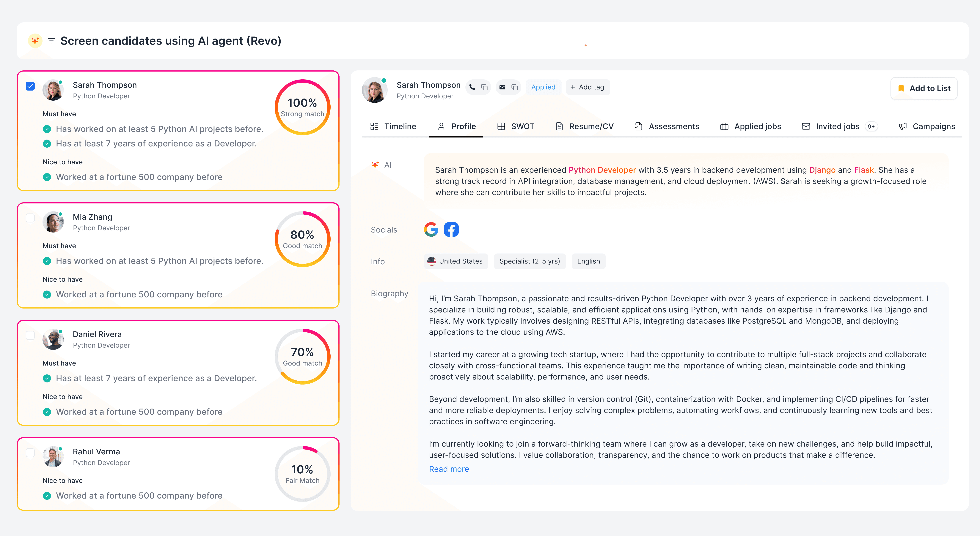This screenshot has width=980, height=536.
Task: Select Daniel Rivera's candidate checkbox
Action: [30, 335]
